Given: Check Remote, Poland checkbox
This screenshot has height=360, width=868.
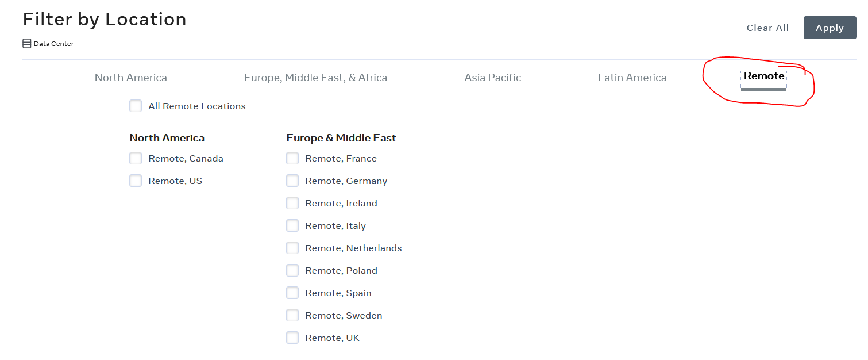Looking at the screenshot, I should (292, 270).
